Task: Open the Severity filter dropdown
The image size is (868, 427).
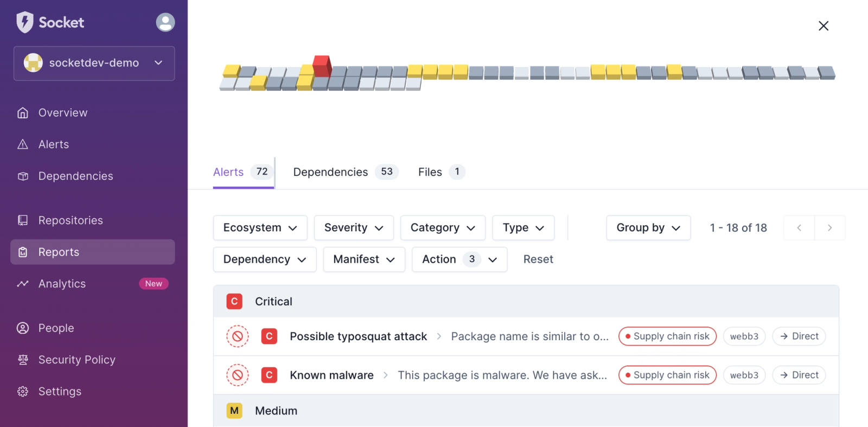Action: (x=354, y=228)
